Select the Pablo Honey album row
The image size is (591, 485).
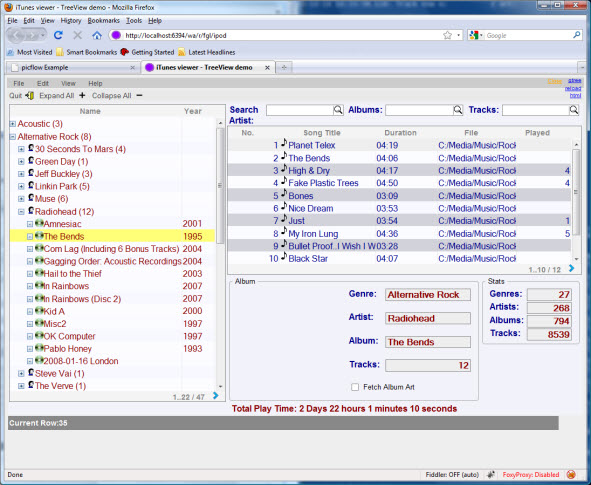112,349
